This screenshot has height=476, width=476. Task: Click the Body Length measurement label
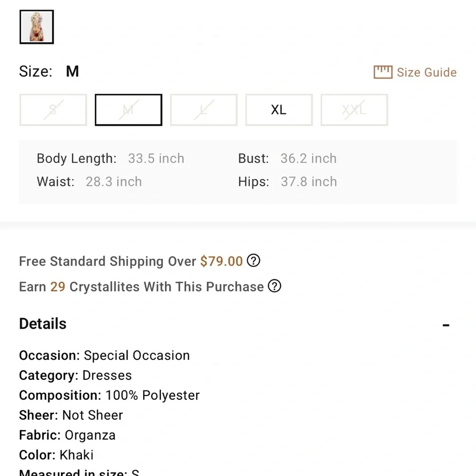(x=76, y=159)
